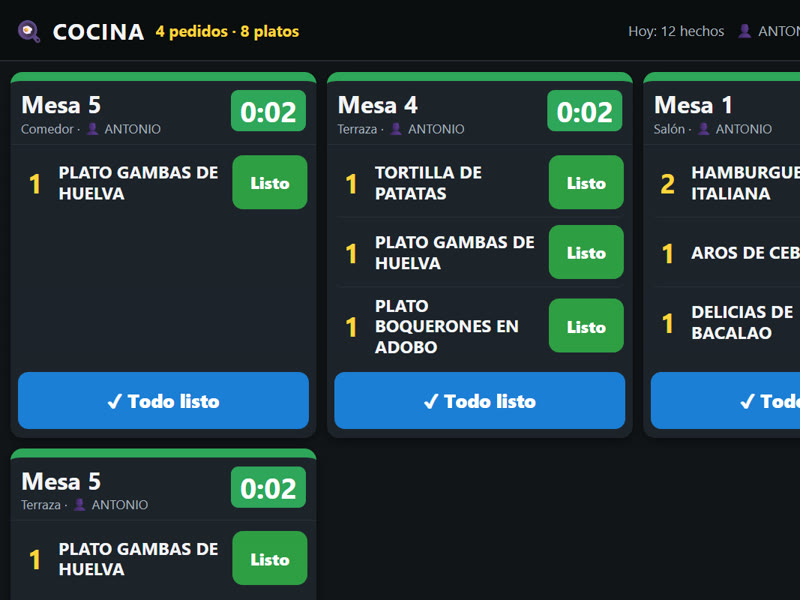Click the Hoy: 12 hechos counter
This screenshot has width=800, height=600.
pyautogui.click(x=676, y=31)
